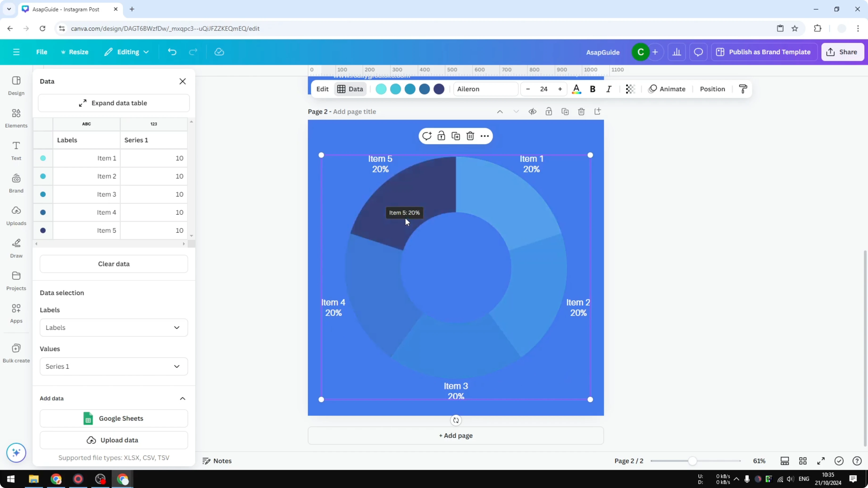Click the undo arrow in the toolbar

(x=172, y=52)
